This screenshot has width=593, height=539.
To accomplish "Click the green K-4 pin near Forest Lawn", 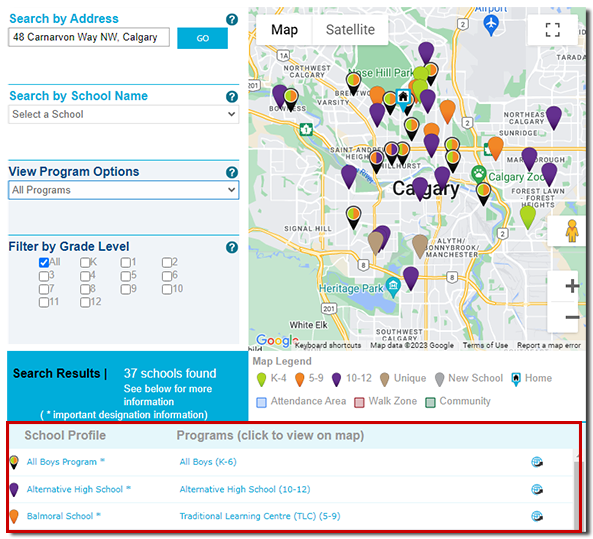I will tap(528, 217).
